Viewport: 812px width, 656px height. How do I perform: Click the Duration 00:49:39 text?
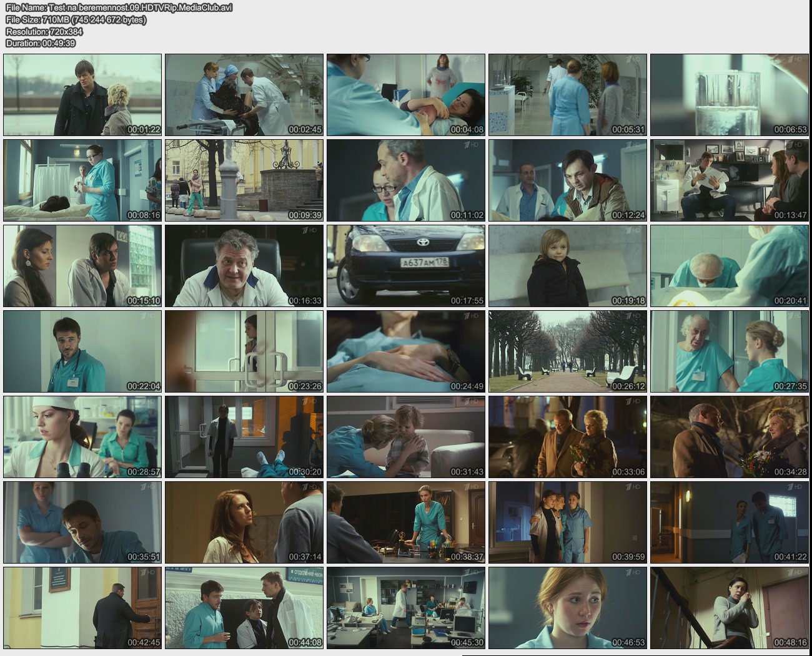pos(40,43)
